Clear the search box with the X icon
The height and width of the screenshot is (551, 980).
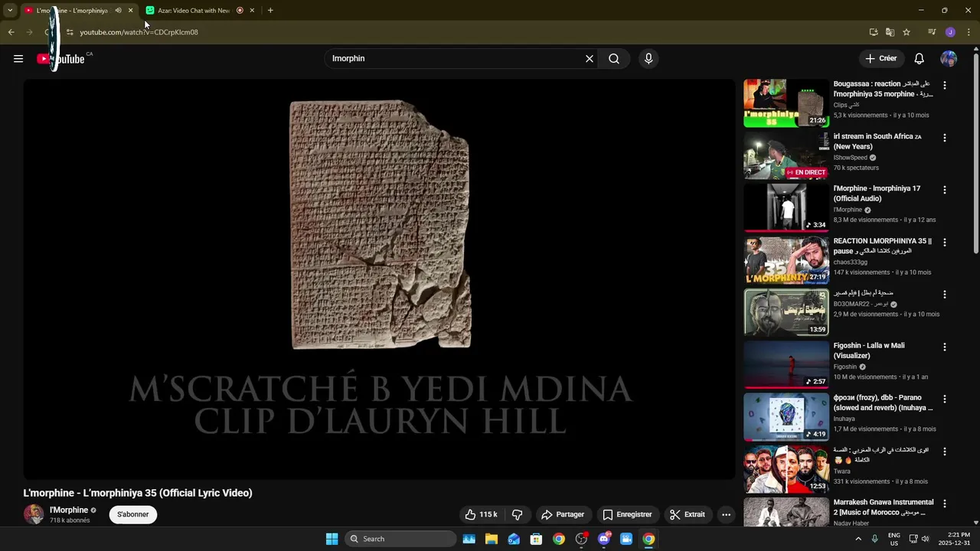click(x=590, y=58)
